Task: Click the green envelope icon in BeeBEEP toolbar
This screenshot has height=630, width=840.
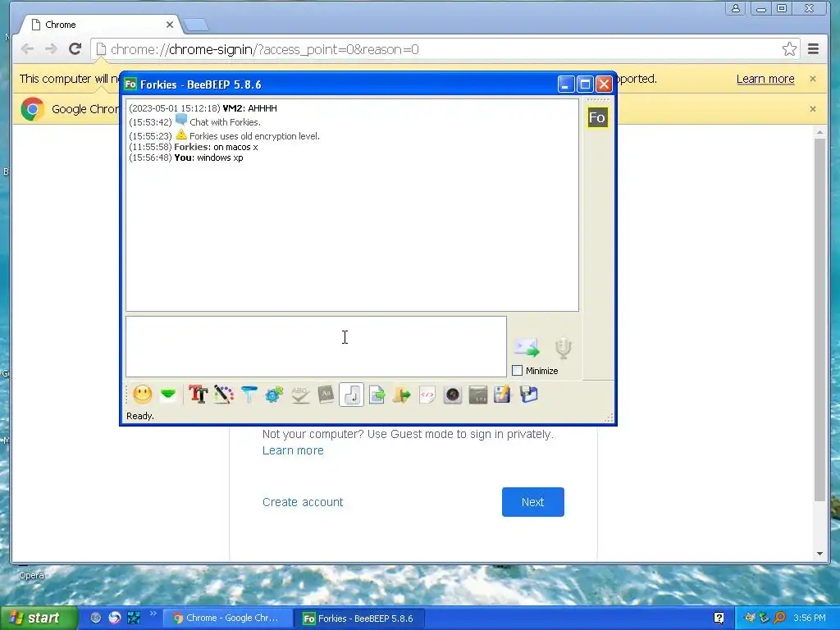Action: [168, 395]
